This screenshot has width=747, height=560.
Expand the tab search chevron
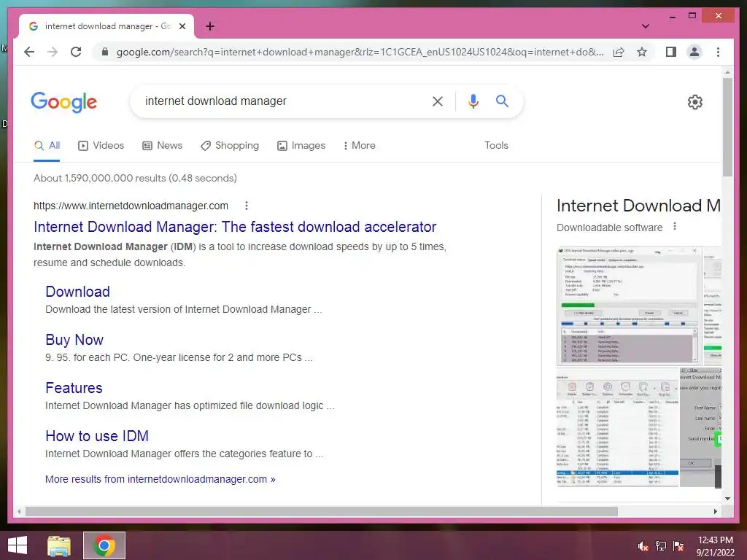point(646,26)
